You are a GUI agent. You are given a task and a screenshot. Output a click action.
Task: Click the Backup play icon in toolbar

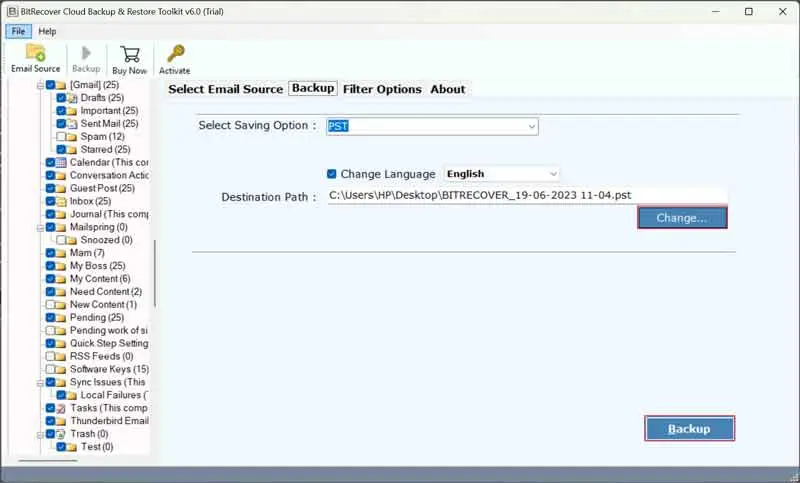point(86,54)
